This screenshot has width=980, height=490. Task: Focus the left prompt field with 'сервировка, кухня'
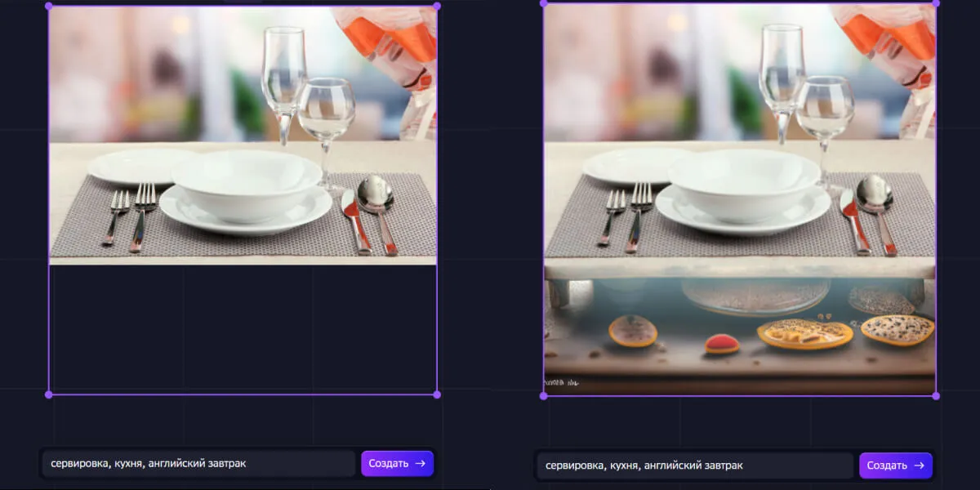(198, 464)
